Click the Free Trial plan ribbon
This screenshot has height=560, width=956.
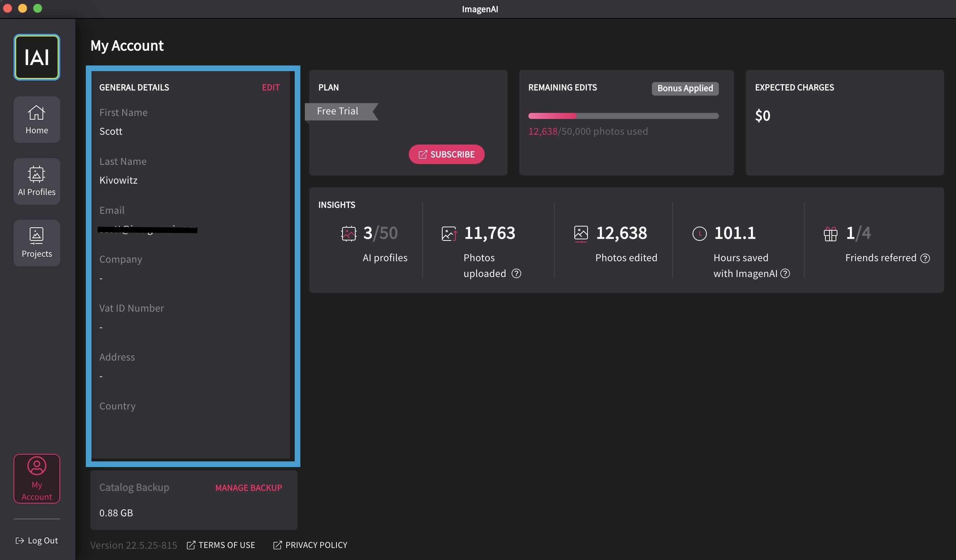(x=342, y=111)
